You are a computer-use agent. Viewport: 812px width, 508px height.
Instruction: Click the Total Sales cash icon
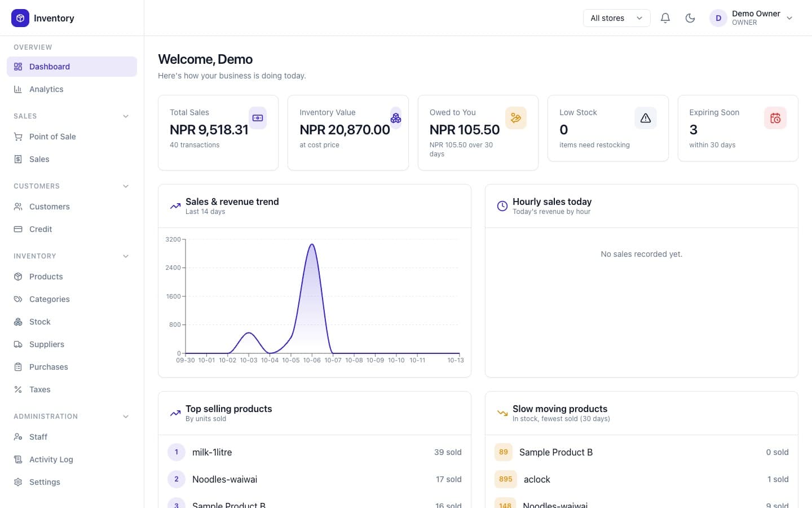(x=258, y=118)
